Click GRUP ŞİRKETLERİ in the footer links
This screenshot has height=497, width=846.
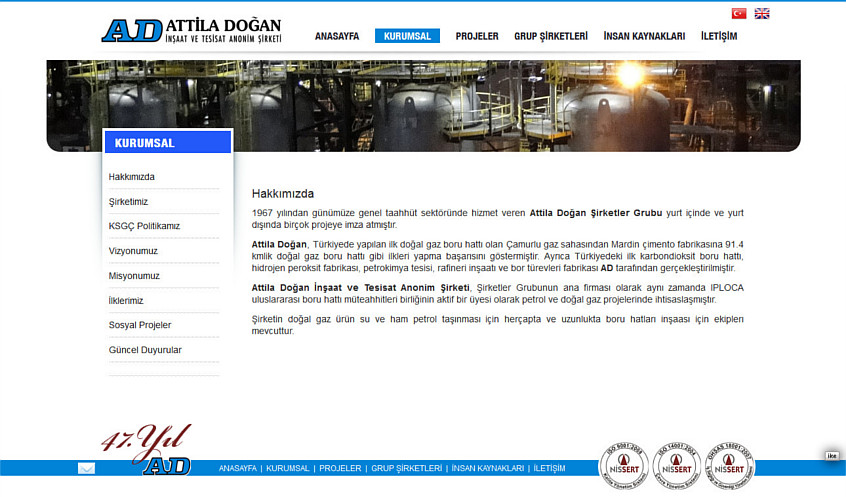(x=407, y=468)
